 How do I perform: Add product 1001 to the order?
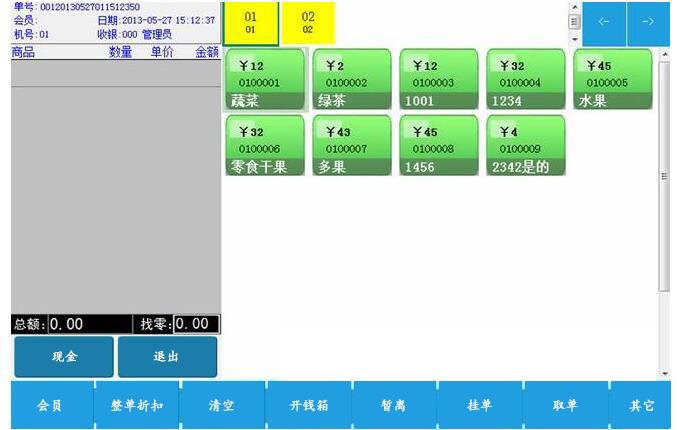click(439, 79)
